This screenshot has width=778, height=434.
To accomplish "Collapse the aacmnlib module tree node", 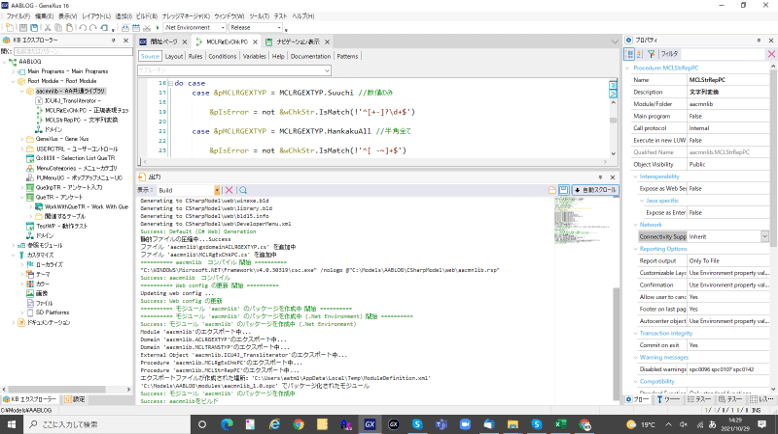I will [x=22, y=91].
